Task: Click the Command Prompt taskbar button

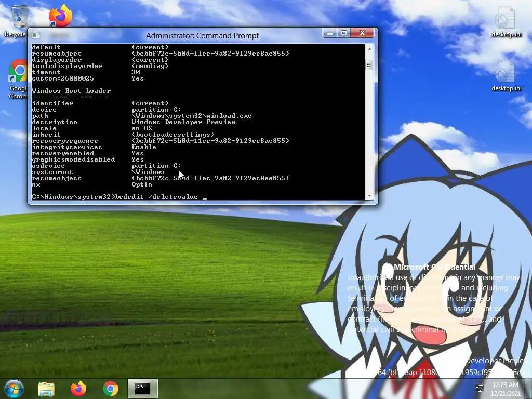Action: [142, 389]
